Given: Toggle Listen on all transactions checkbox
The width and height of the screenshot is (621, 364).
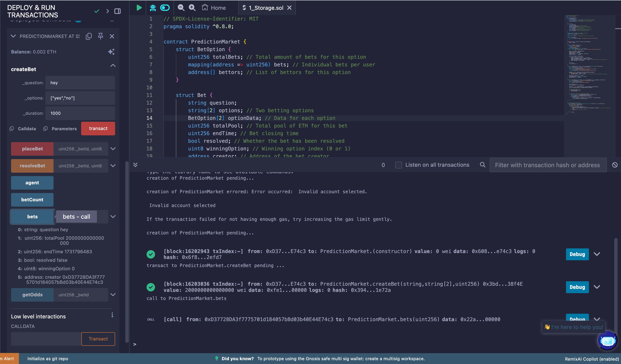Looking at the screenshot, I should coord(398,165).
